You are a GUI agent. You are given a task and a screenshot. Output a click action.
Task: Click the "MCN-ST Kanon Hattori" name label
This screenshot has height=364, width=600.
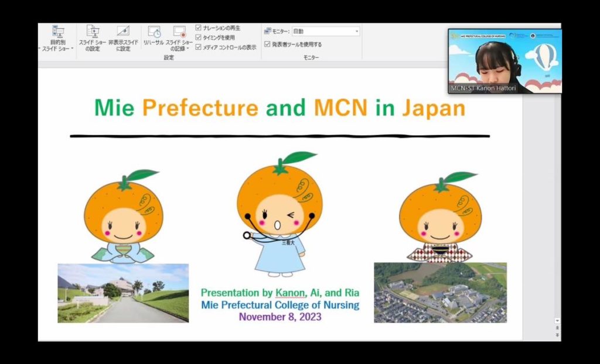[483, 88]
